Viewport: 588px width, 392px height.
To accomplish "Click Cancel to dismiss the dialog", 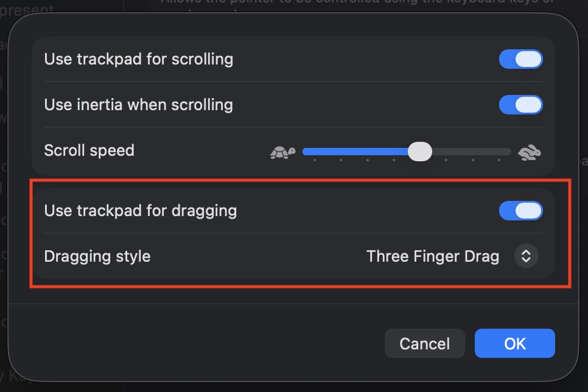I will [x=424, y=343].
